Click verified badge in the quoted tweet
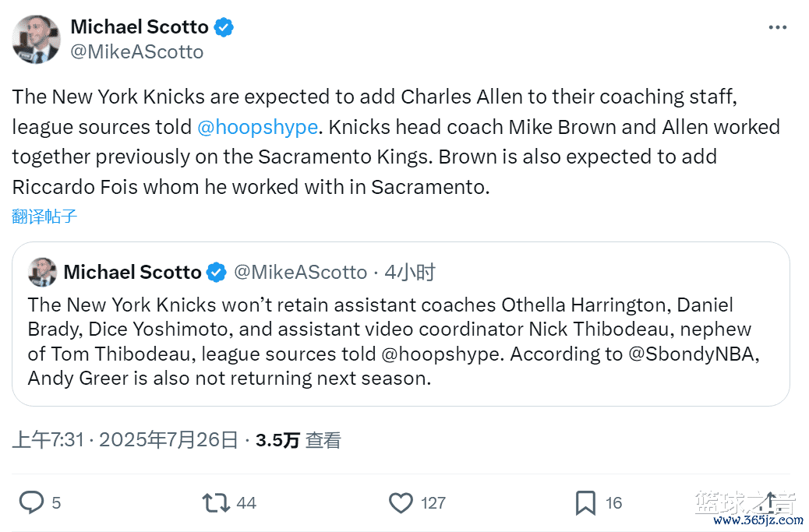The height and width of the screenshot is (532, 809). (216, 273)
